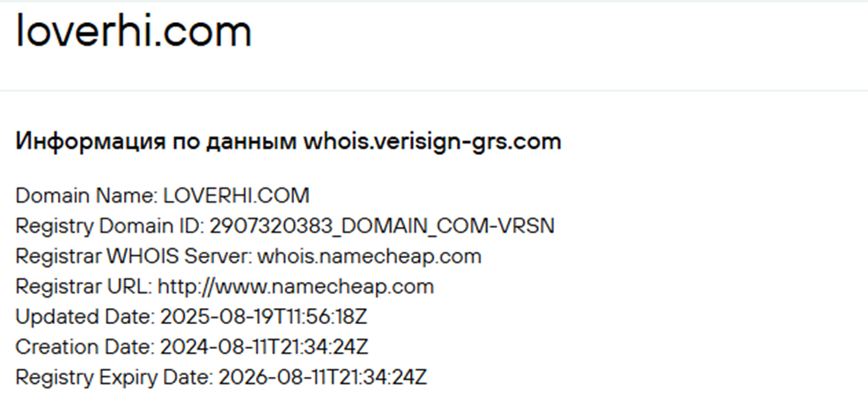Select the Domain Name LOVERHI.COM line
This screenshot has width=868, height=398.
coord(162,196)
